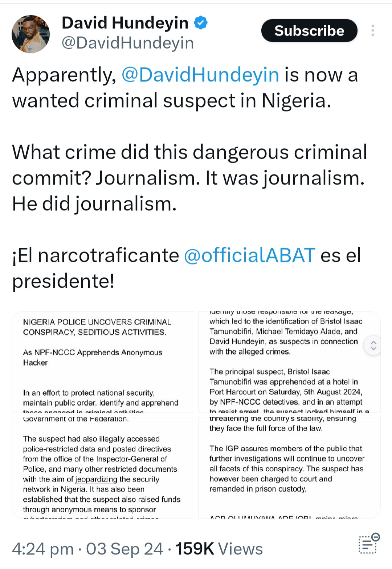
Task: Click the 03 Sep 24 date
Action: [124, 549]
